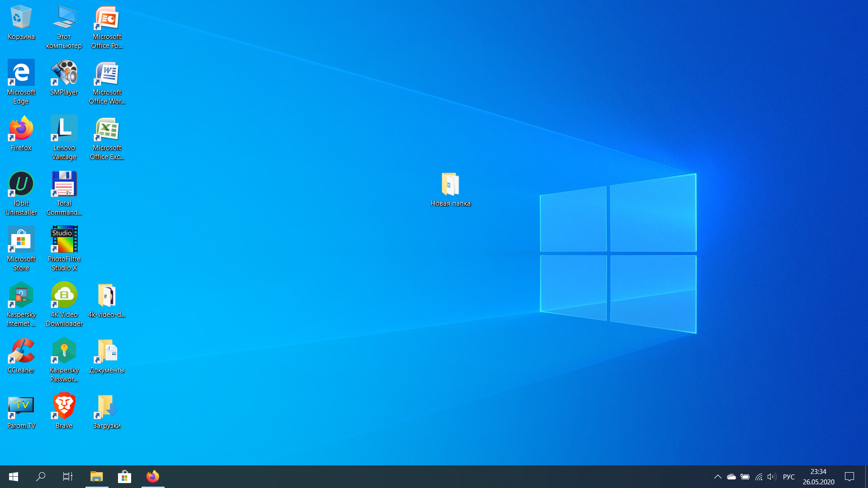Image resolution: width=868 pixels, height=488 pixels.
Task: Open the Windows Start menu
Action: [14, 477]
